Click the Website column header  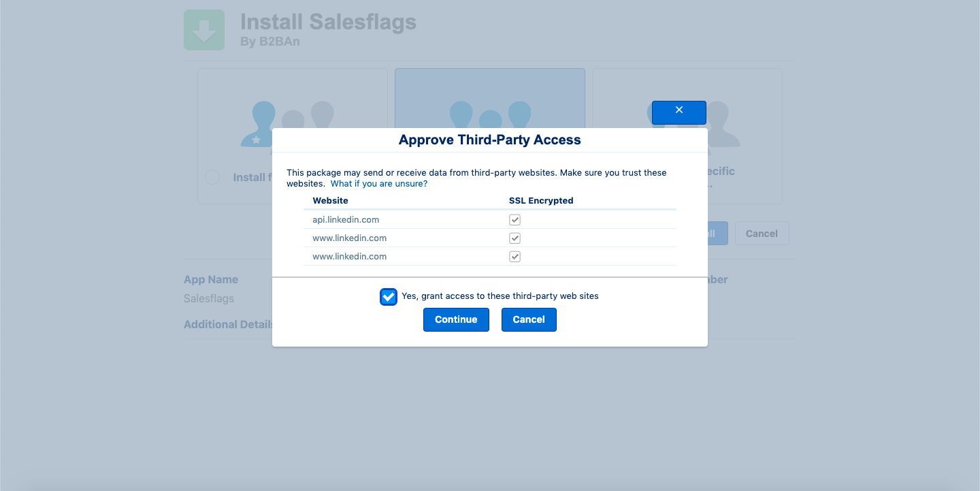click(330, 201)
